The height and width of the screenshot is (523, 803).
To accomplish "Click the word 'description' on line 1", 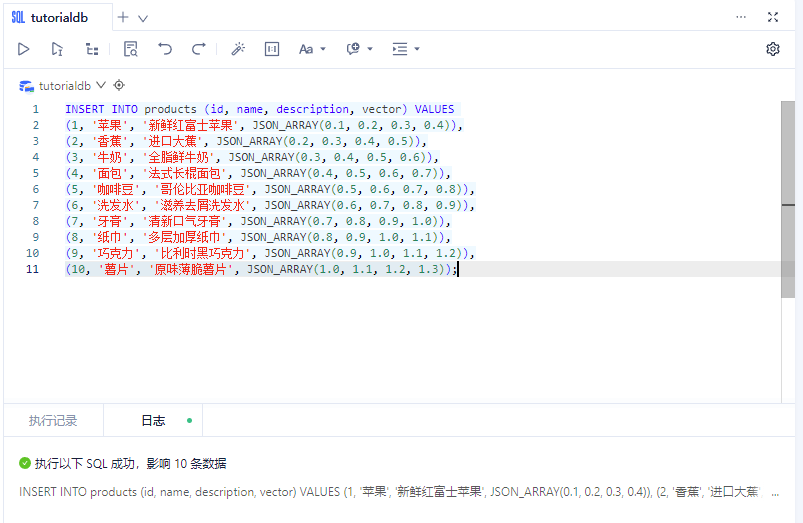I will 312,109.
